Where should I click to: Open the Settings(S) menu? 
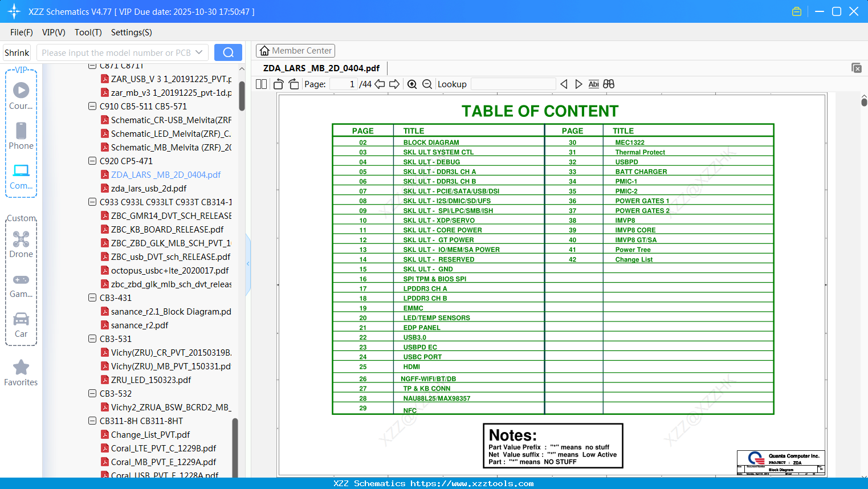(x=132, y=32)
